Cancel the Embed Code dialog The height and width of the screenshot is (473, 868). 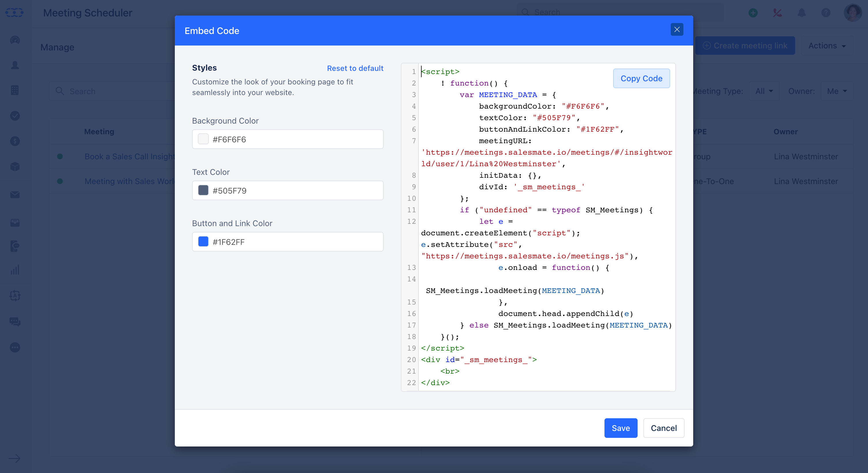[x=664, y=428]
